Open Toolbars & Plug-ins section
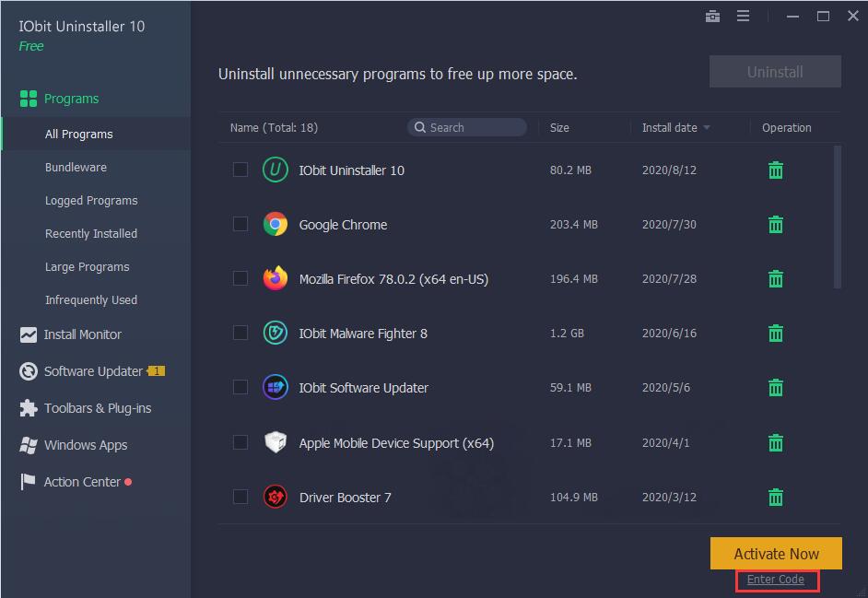Viewport: 868px width, 598px height. (x=95, y=407)
